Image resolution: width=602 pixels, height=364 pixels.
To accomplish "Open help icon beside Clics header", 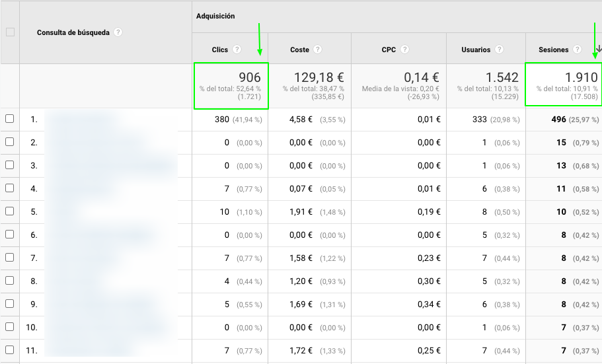I will click(x=237, y=49).
